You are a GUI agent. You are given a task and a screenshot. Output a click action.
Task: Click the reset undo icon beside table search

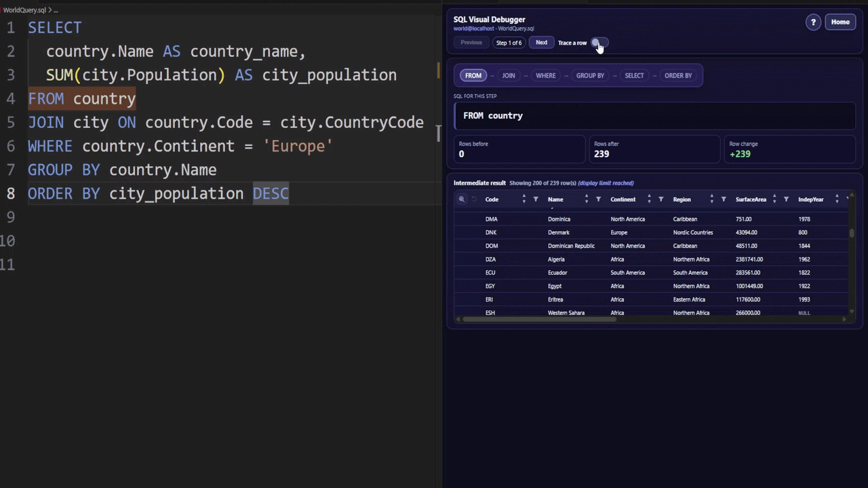pos(474,199)
